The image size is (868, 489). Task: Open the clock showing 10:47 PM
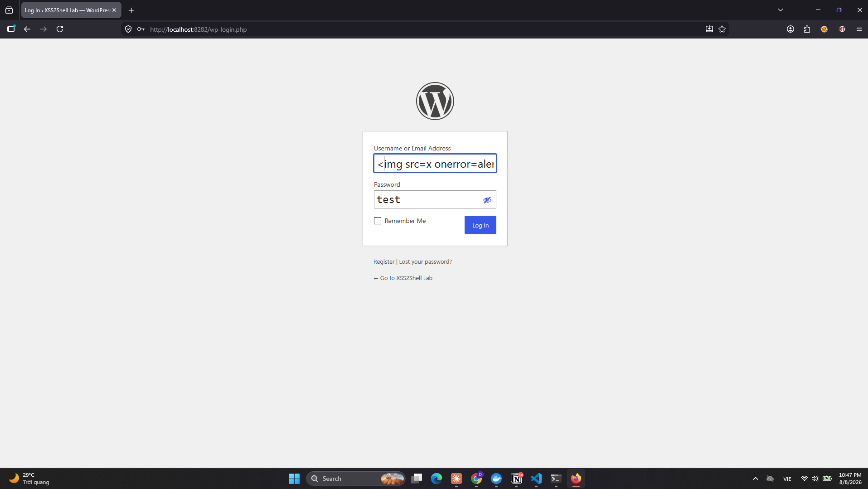pyautogui.click(x=850, y=479)
